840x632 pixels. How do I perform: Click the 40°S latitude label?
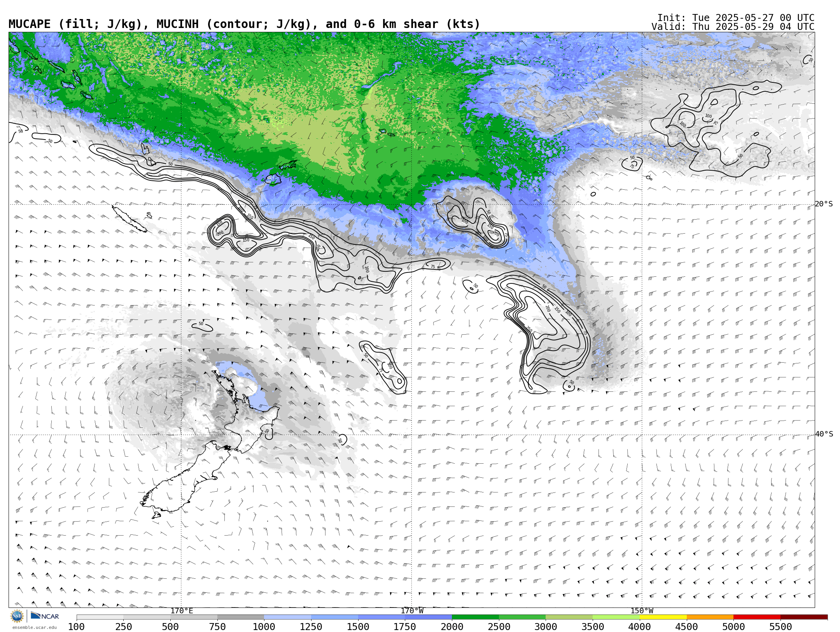point(824,434)
